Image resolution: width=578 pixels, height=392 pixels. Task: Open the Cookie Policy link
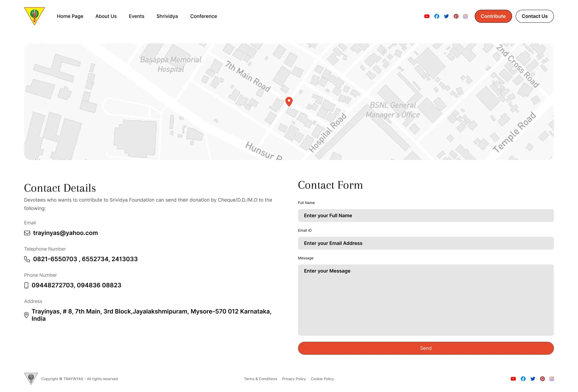322,379
